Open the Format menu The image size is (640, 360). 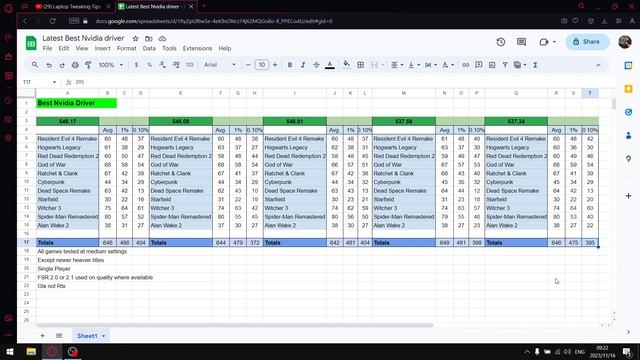point(127,48)
